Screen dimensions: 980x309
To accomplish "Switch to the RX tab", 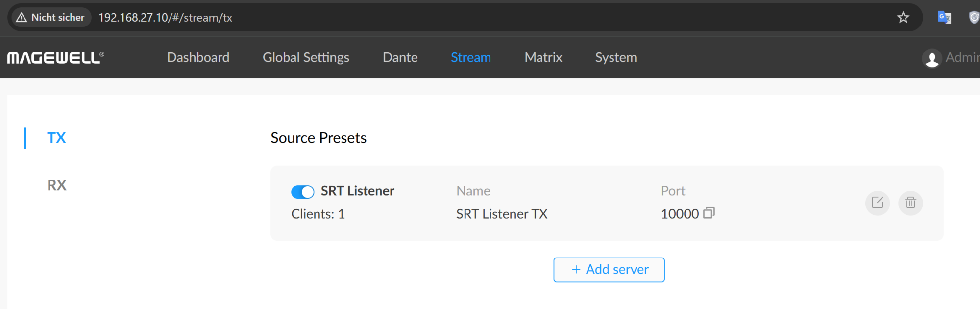I will click(x=56, y=185).
